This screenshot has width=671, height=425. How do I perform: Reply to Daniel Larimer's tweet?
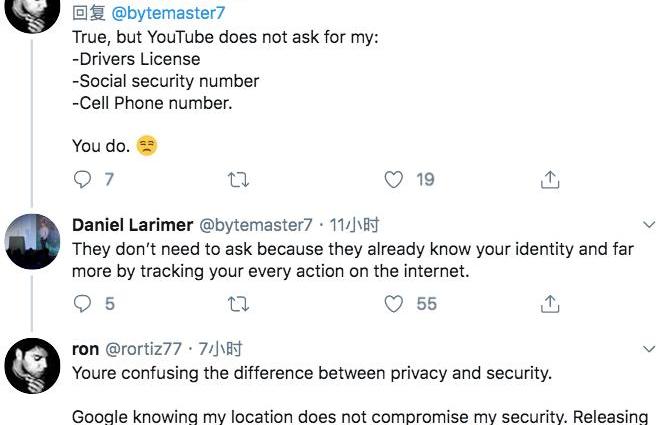coord(83,303)
